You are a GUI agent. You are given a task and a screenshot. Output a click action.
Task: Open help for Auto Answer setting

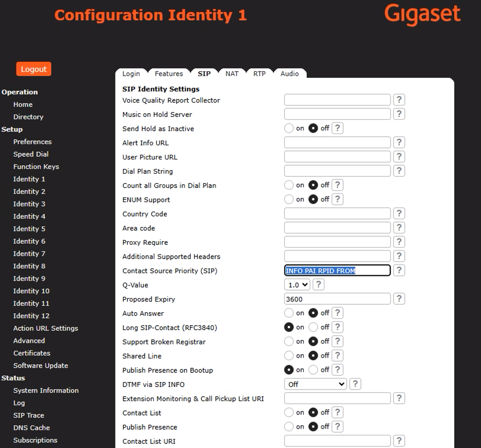tap(337, 313)
